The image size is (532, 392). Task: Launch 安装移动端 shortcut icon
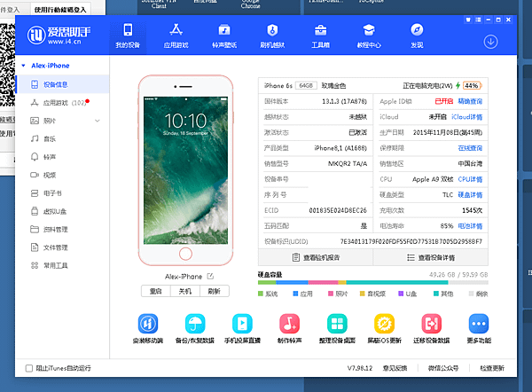pyautogui.click(x=148, y=324)
